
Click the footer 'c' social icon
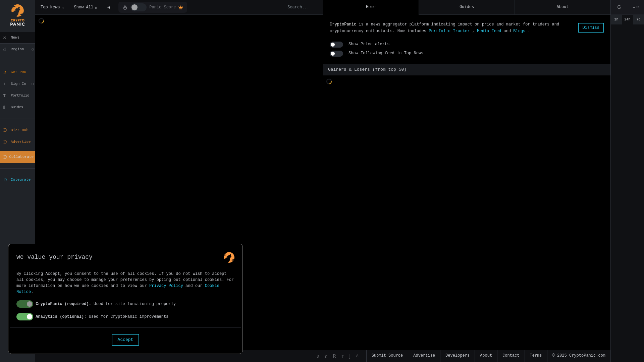coord(326,356)
